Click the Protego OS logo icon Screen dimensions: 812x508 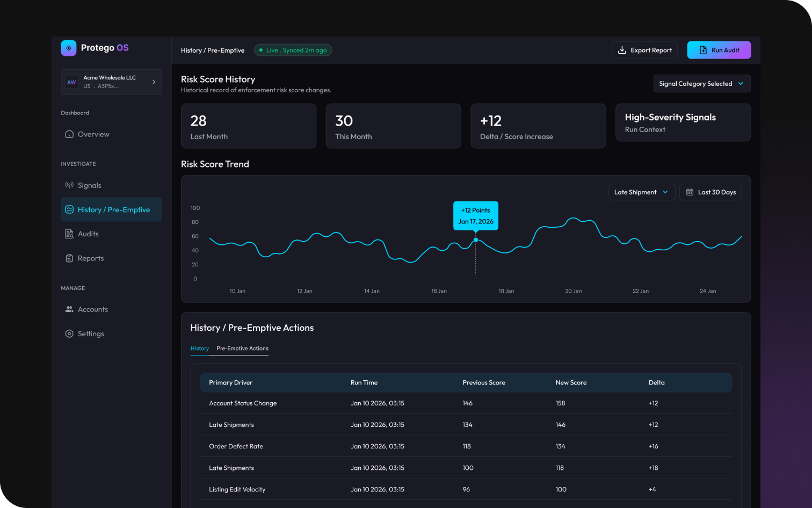click(x=69, y=48)
